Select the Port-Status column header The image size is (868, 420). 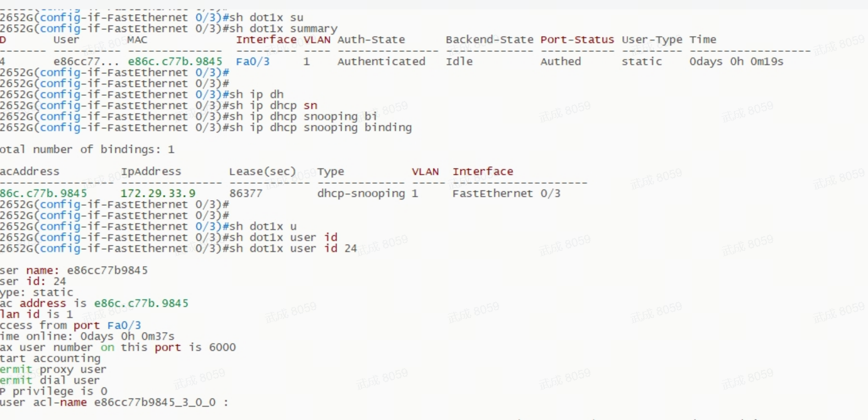(x=577, y=39)
